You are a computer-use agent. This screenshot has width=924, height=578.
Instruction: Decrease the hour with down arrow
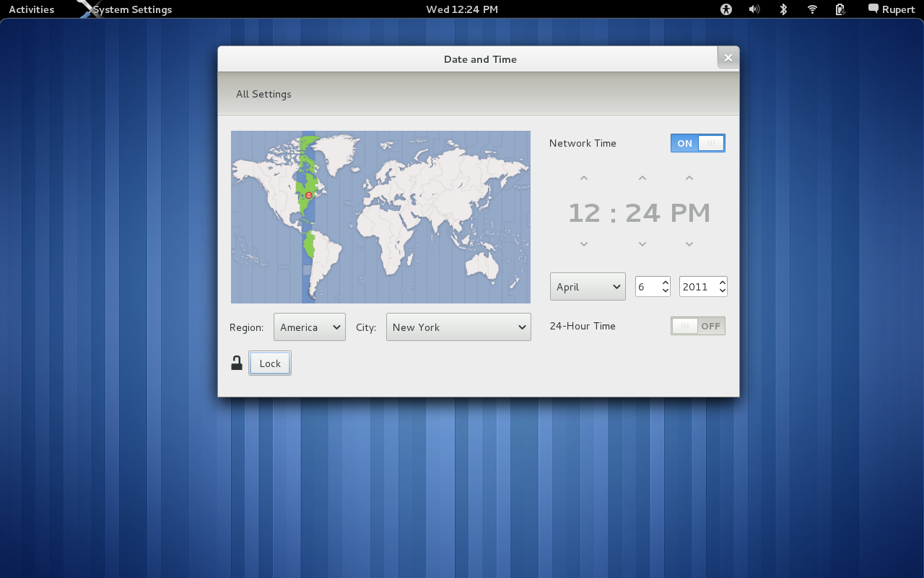[x=584, y=244]
